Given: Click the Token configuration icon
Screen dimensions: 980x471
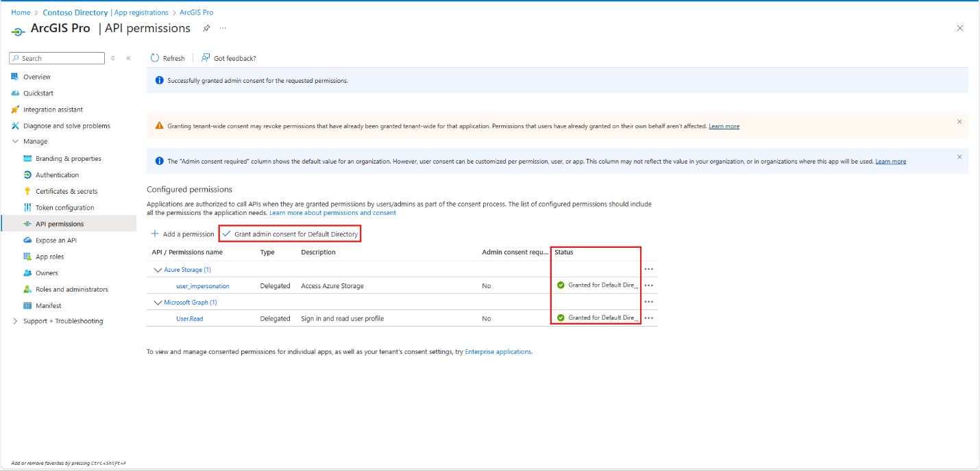Looking at the screenshot, I should 28,207.
